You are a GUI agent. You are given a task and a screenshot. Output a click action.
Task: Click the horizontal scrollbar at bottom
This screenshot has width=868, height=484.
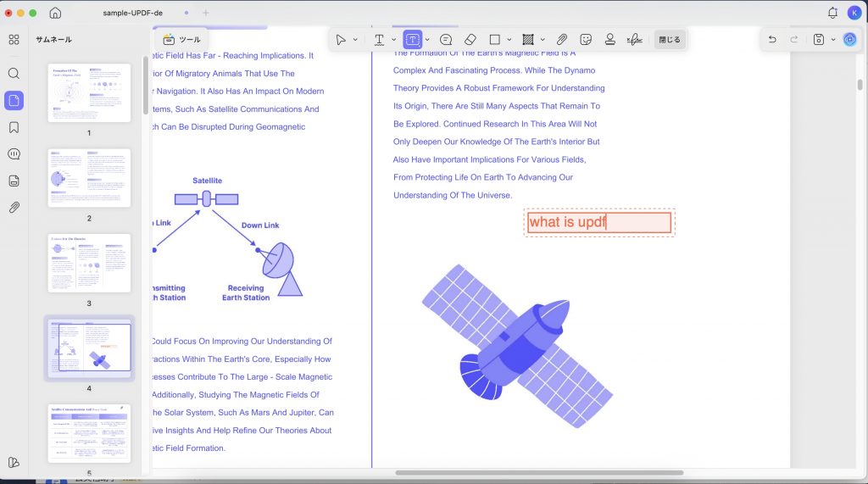(539, 473)
